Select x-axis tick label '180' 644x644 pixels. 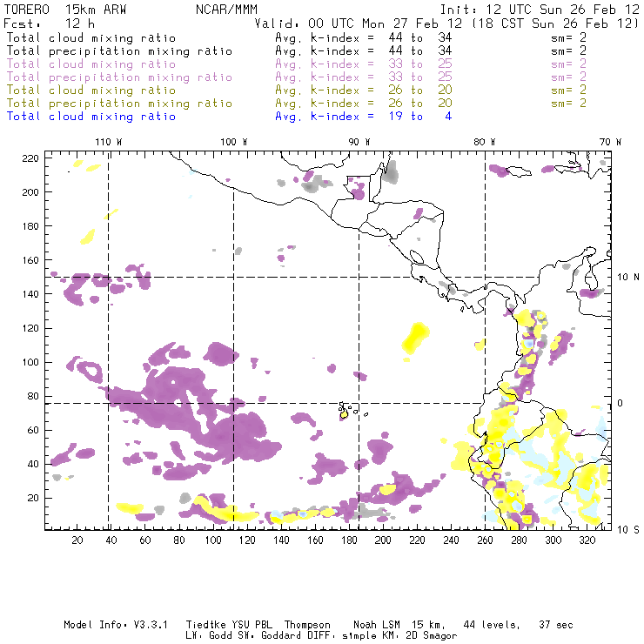pyautogui.click(x=349, y=540)
